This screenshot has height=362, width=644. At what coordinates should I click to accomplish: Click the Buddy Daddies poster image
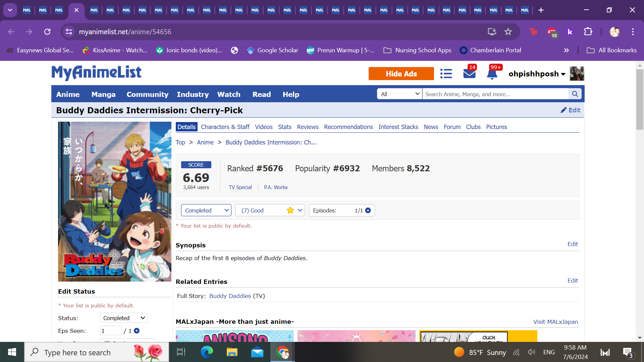(115, 201)
